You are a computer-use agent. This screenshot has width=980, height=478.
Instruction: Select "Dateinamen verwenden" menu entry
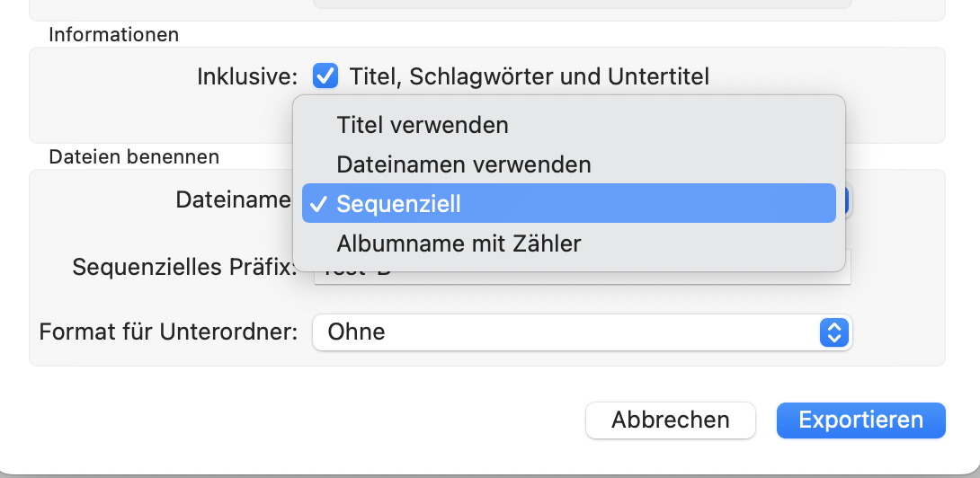point(463,164)
